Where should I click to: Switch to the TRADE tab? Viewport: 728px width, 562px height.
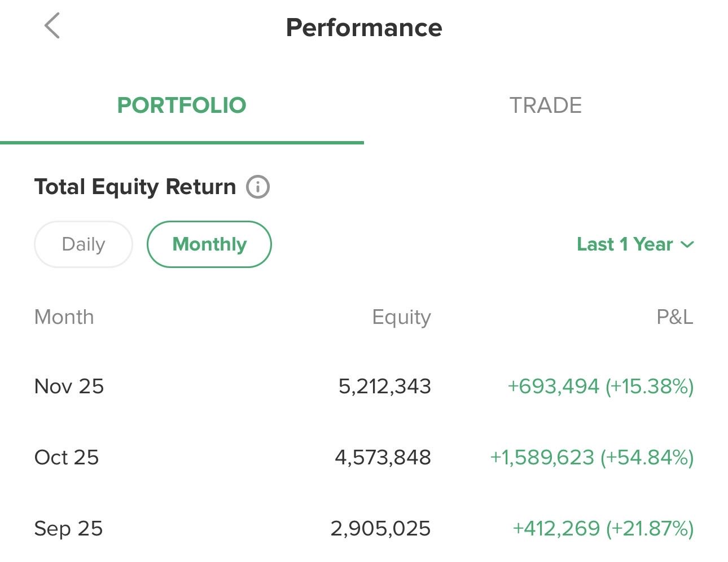pos(545,106)
